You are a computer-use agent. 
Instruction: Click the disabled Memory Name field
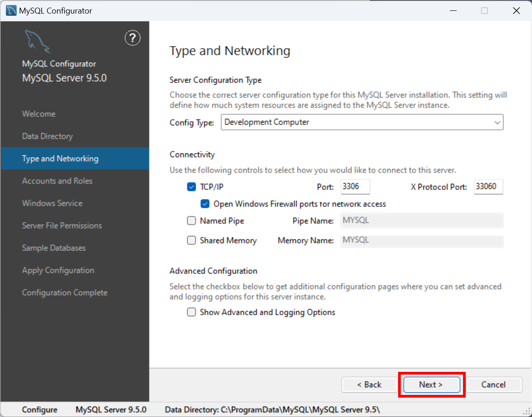click(422, 241)
